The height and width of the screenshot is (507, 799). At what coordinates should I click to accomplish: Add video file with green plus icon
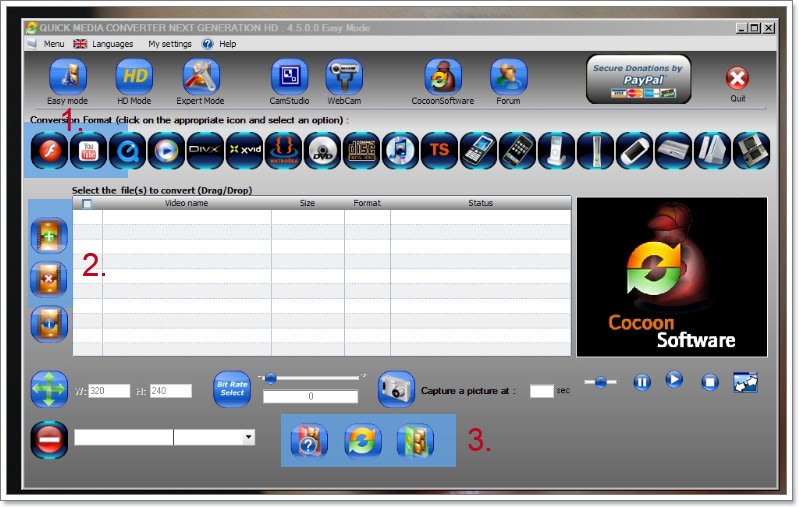[49, 235]
